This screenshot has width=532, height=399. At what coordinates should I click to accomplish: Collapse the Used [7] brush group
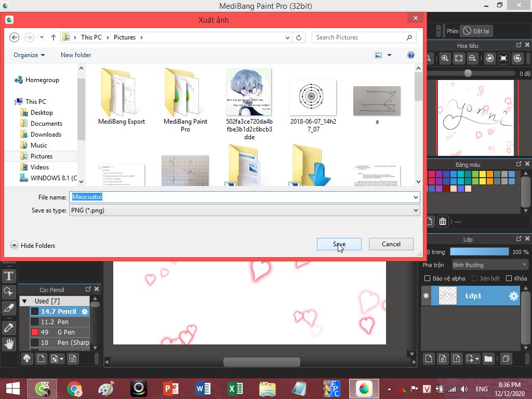coord(24,301)
